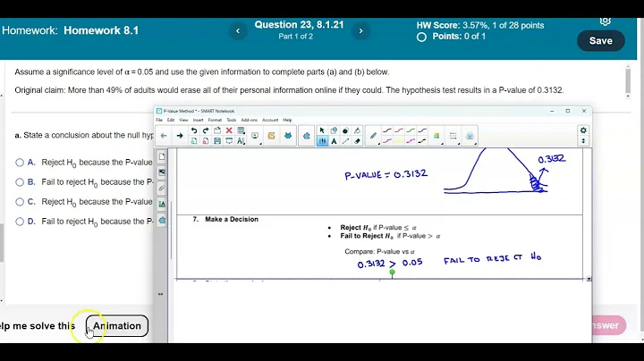This screenshot has width=644, height=361.
Task: Open the yellow response activity icon
Action: (272, 136)
